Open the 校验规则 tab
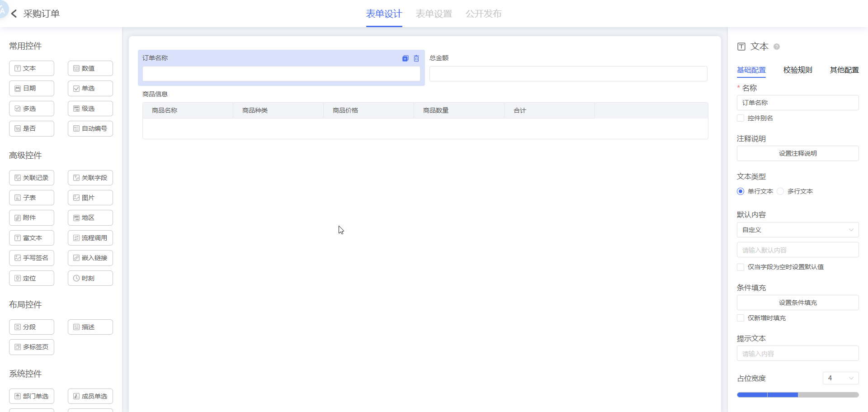Screen dimensions: 868x412 pos(797,70)
